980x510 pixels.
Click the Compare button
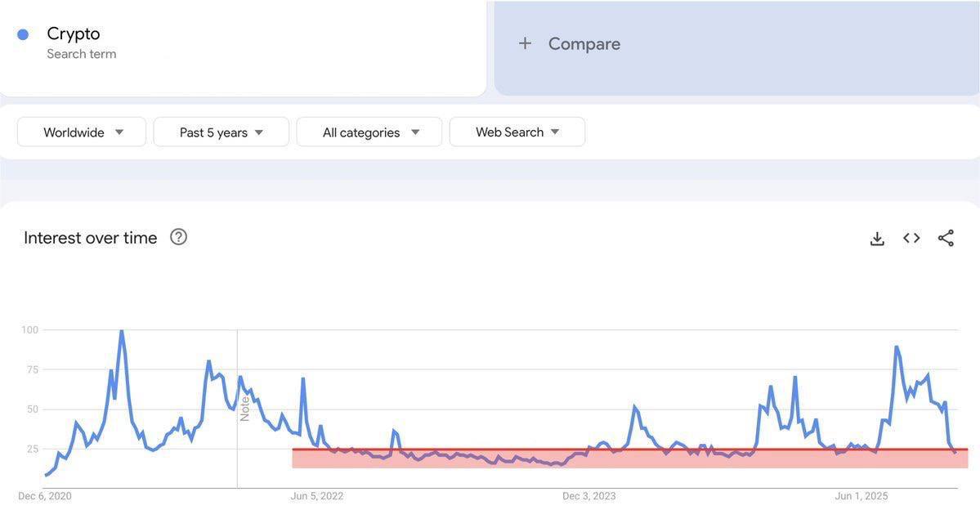coord(584,44)
